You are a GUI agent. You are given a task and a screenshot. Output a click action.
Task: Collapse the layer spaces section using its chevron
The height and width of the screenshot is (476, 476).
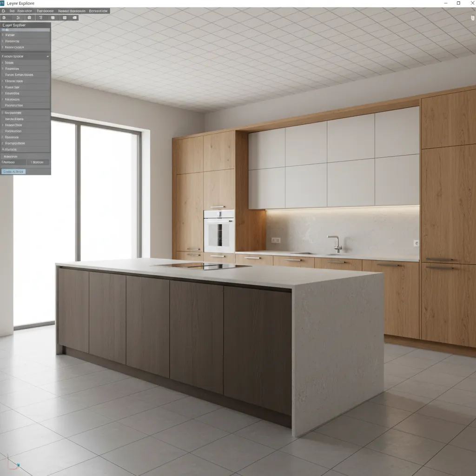click(x=47, y=56)
